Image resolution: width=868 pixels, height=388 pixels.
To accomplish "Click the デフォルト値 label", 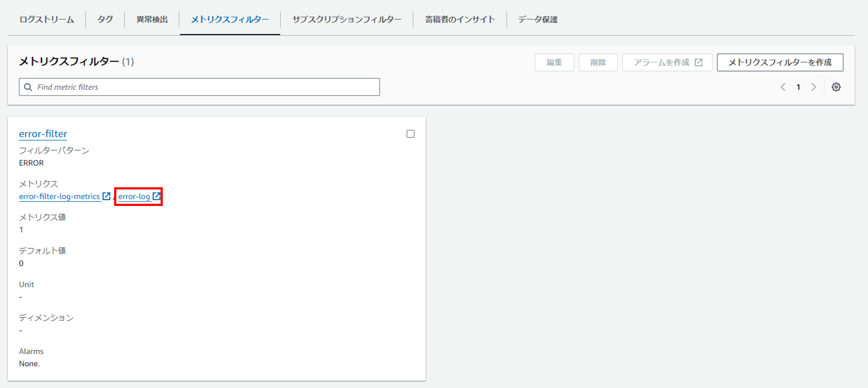I will (43, 251).
